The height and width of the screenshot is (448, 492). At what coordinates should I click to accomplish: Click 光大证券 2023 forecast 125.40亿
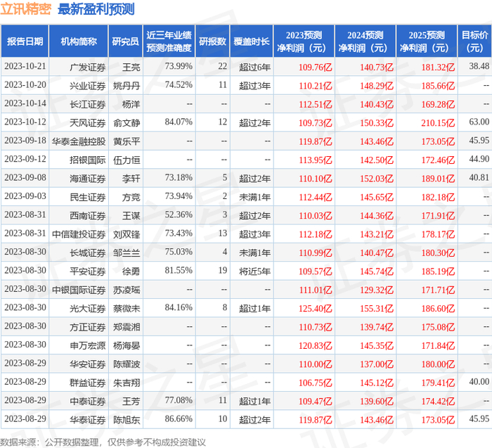[x=315, y=308]
